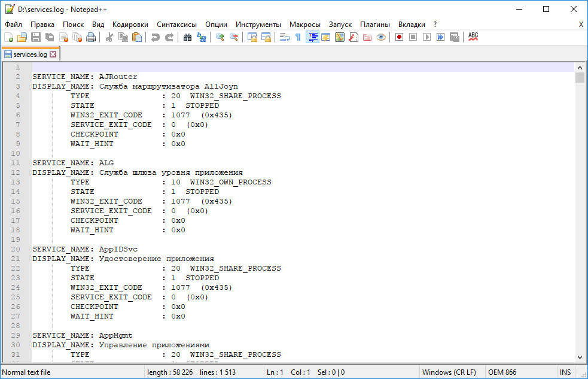This screenshot has width=588, height=379.
Task: Click the 'Ln : 1' status bar entry
Action: coord(275,372)
